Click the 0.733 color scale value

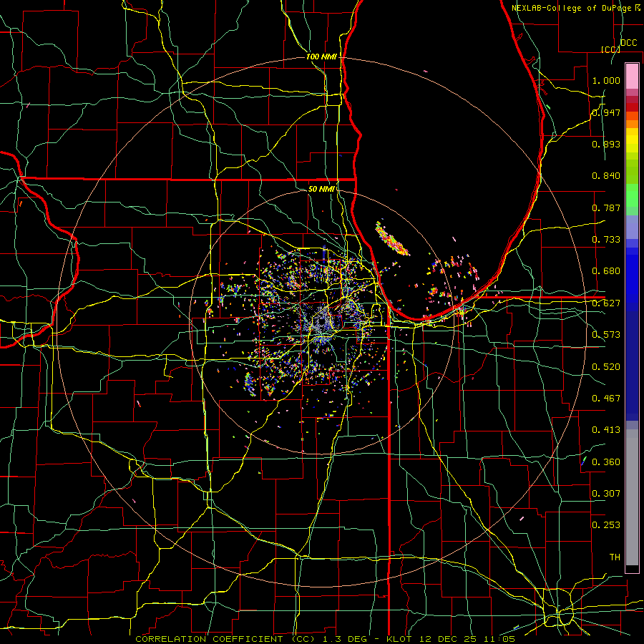[606, 240]
